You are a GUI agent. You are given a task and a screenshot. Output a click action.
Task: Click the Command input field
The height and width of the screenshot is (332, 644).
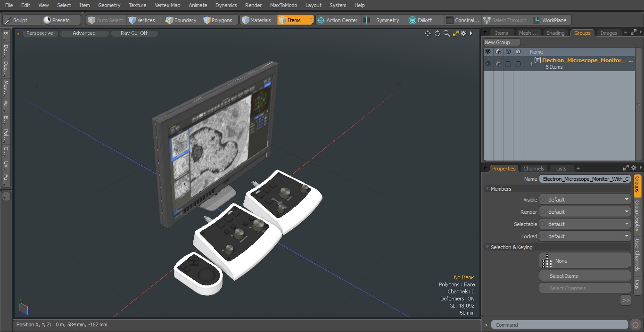560,325
